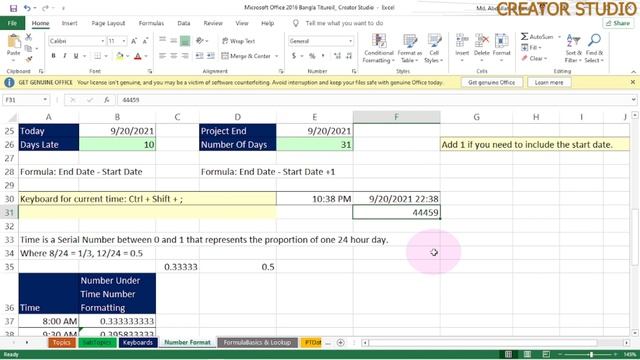Image resolution: width=640 pixels, height=360 pixels.
Task: Toggle Center text alignment
Action: (x=173, y=56)
